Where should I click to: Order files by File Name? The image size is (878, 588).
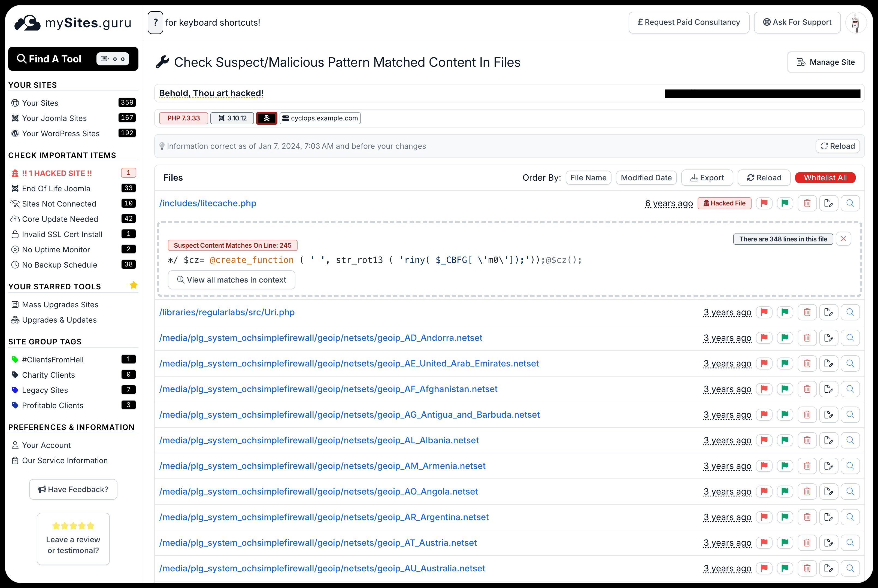[588, 178]
